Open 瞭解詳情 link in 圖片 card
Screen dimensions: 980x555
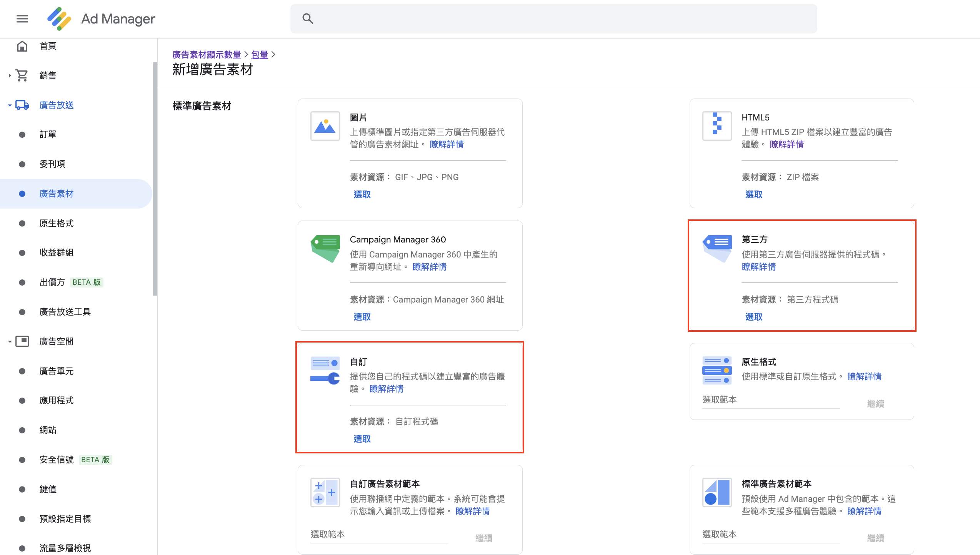point(447,145)
